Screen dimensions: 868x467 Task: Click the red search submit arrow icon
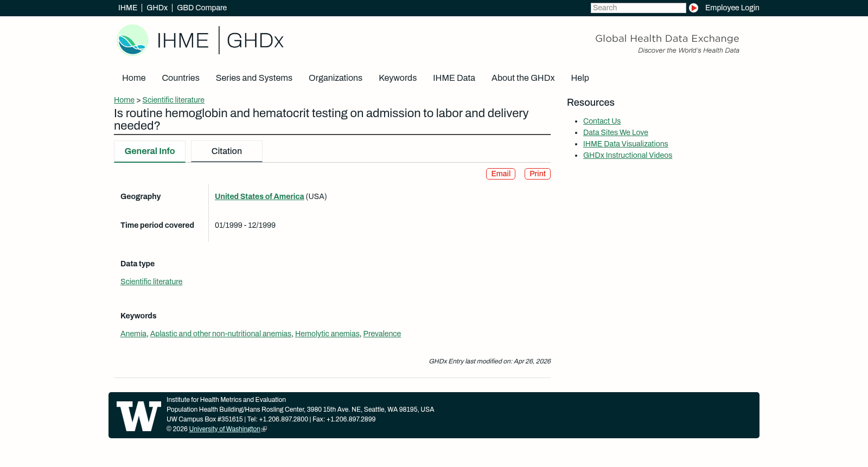point(693,8)
